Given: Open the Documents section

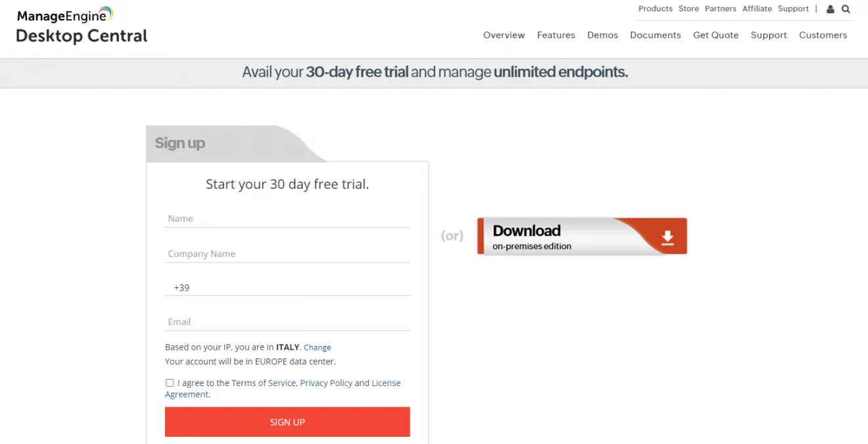Looking at the screenshot, I should [655, 35].
